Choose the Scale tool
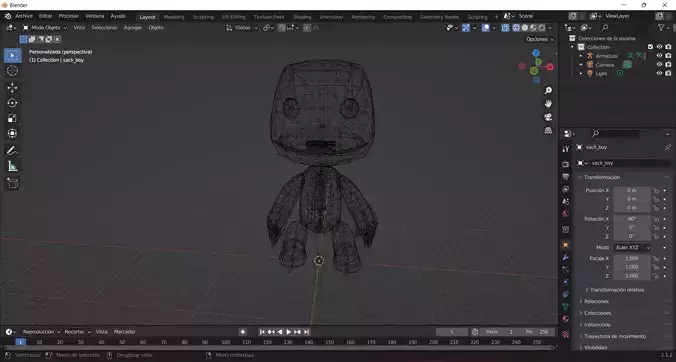 (13, 119)
